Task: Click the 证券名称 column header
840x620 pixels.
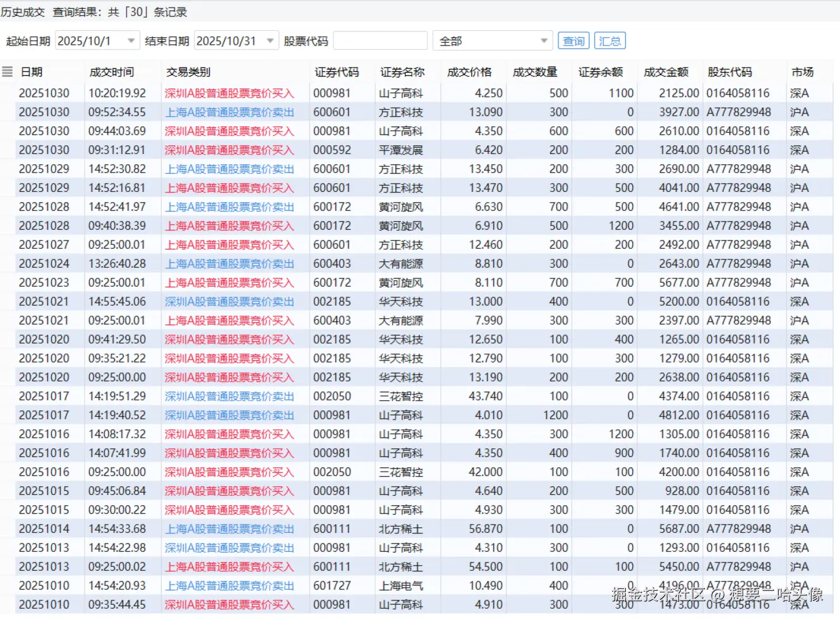Action: pos(402,71)
